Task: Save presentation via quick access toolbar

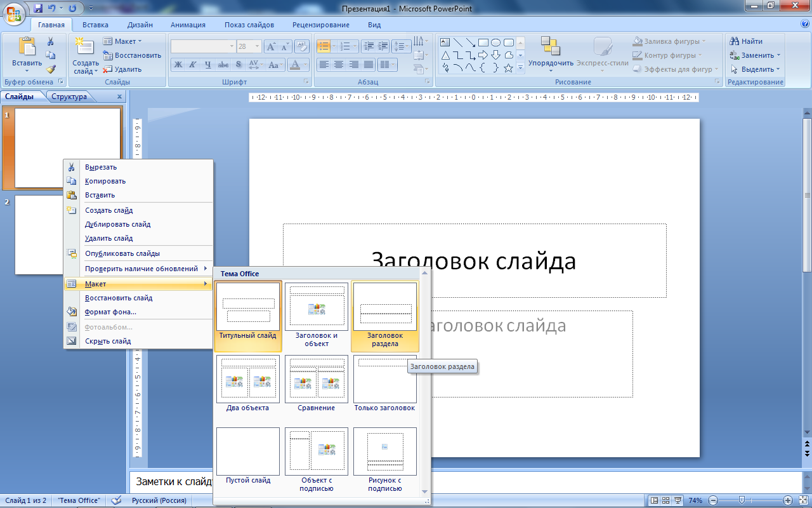Action: coord(38,8)
